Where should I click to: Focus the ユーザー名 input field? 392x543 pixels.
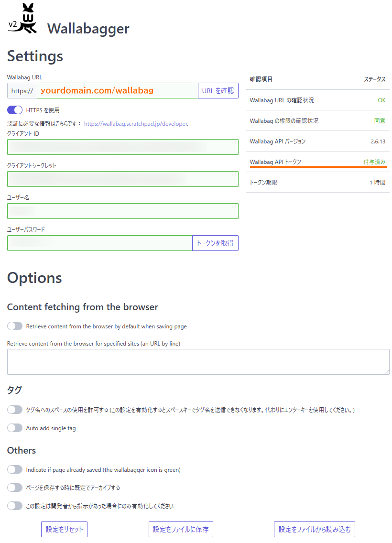tap(122, 211)
